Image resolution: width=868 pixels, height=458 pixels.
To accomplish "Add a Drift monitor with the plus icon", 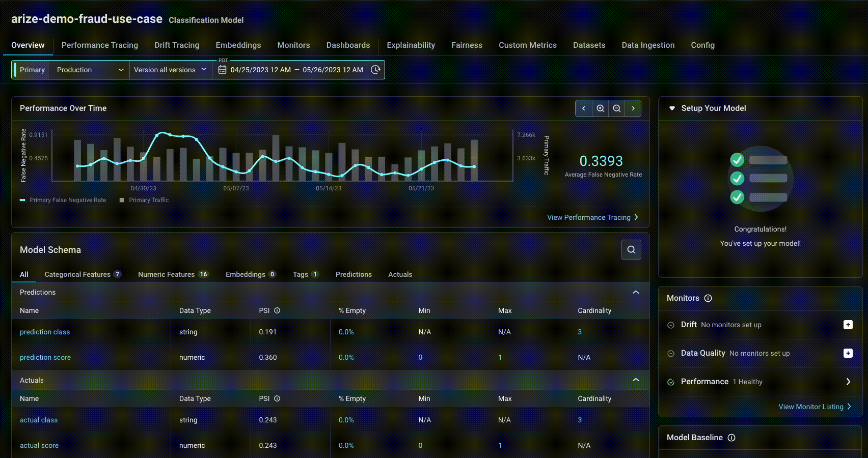I will click(848, 325).
